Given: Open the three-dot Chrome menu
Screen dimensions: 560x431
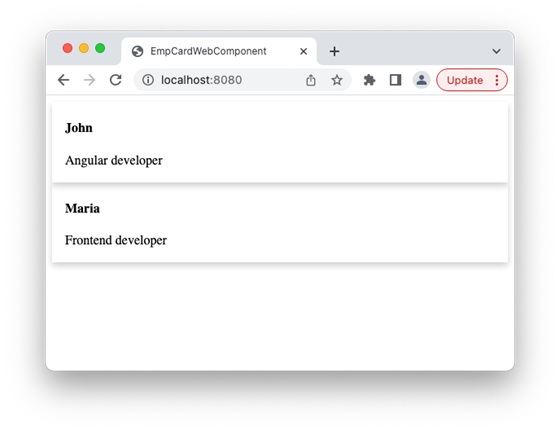Looking at the screenshot, I should pyautogui.click(x=497, y=80).
